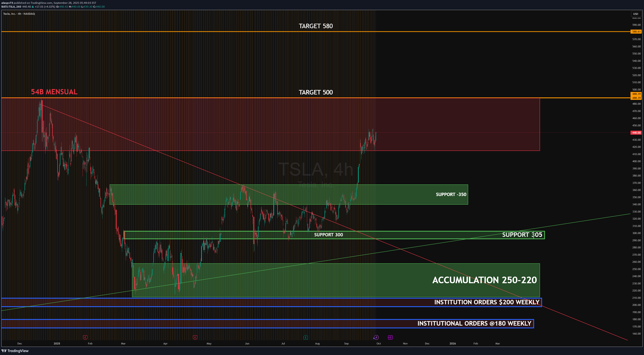The width and height of the screenshot is (644, 355).
Task: Click the author name alexpv73
Action: [7, 3]
